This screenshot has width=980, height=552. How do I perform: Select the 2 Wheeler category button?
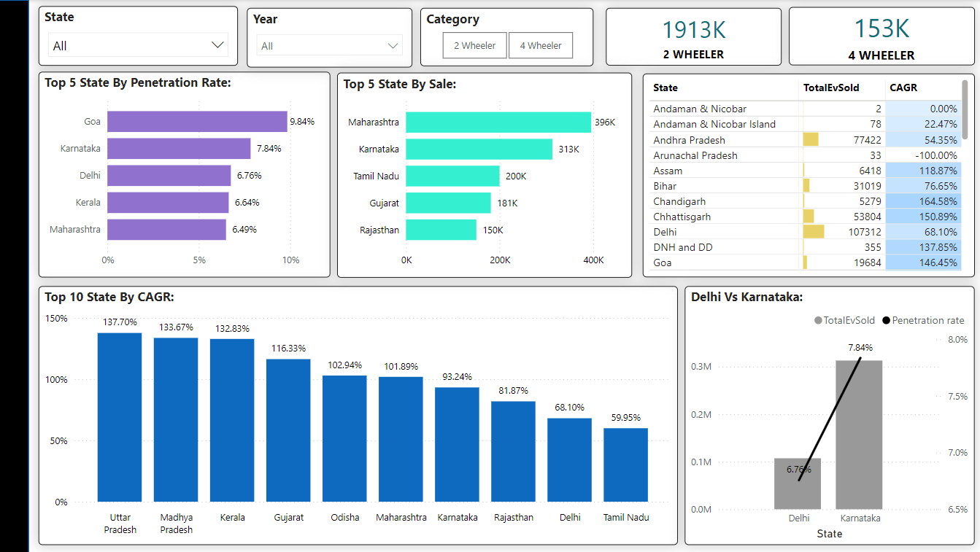tap(475, 45)
